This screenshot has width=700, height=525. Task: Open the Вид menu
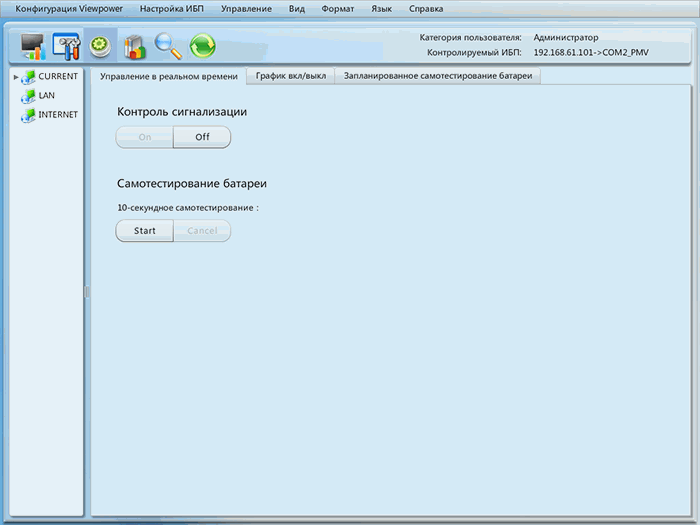pyautogui.click(x=296, y=9)
